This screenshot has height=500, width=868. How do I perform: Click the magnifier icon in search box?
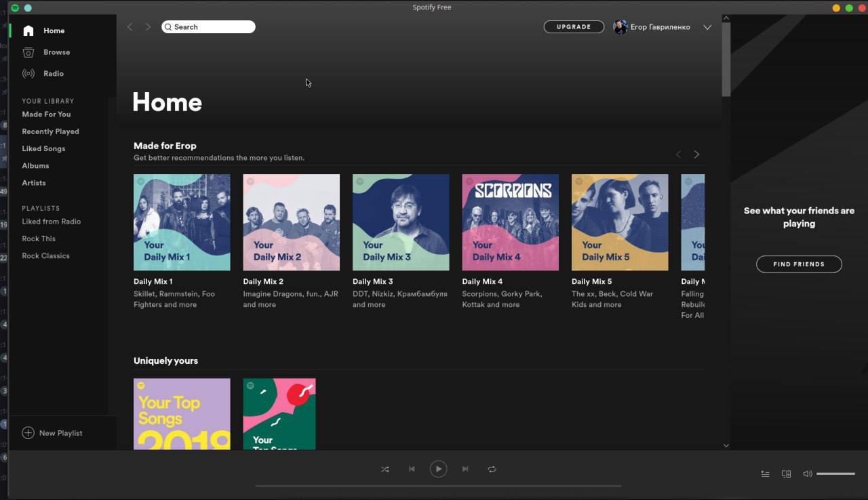click(x=168, y=27)
